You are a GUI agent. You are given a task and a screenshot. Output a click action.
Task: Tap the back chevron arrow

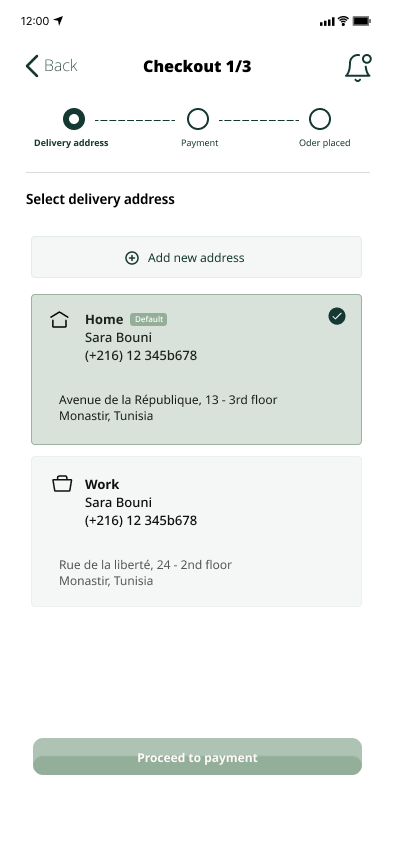[x=32, y=66]
